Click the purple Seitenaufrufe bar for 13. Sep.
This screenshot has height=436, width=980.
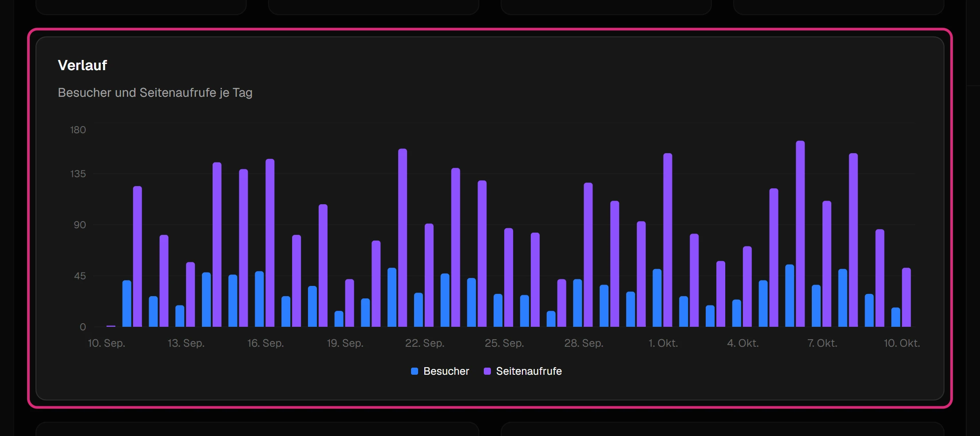click(x=190, y=294)
